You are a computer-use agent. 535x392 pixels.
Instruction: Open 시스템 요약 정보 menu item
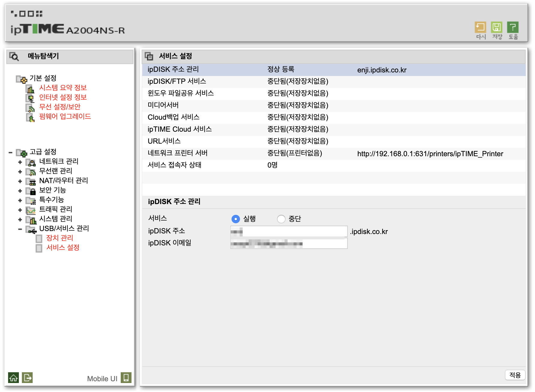(63, 88)
